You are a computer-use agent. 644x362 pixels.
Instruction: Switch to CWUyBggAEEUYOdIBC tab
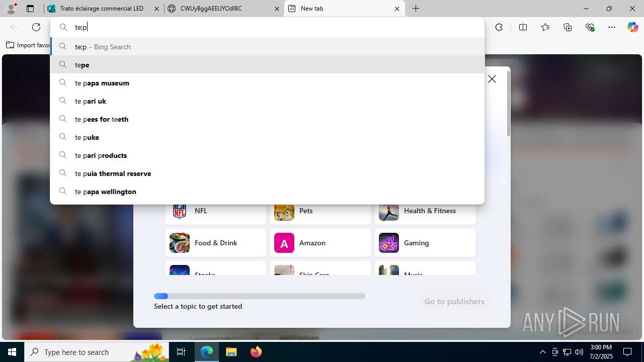click(224, 9)
